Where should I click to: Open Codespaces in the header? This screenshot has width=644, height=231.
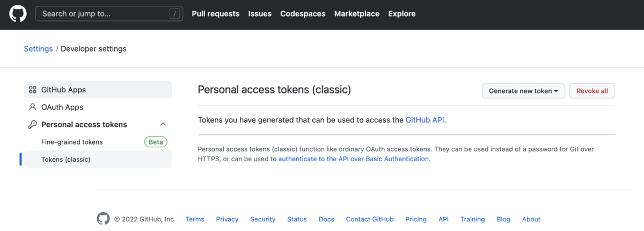(303, 14)
